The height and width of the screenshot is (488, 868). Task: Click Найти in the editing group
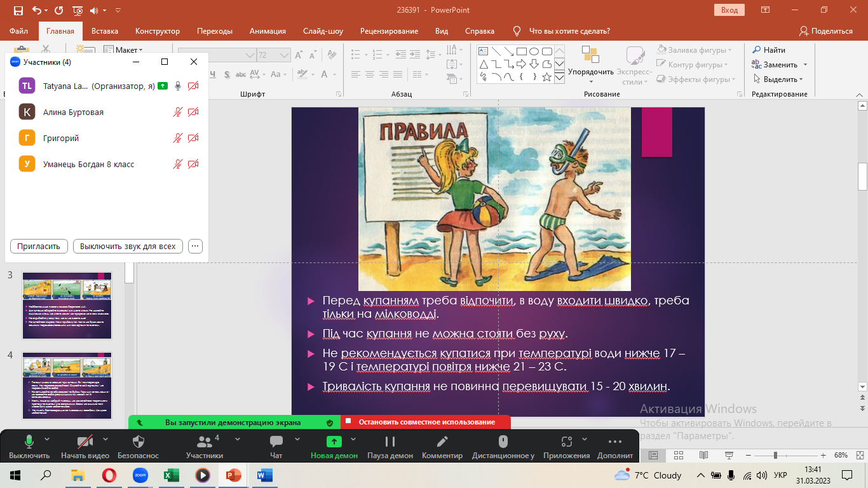[769, 50]
